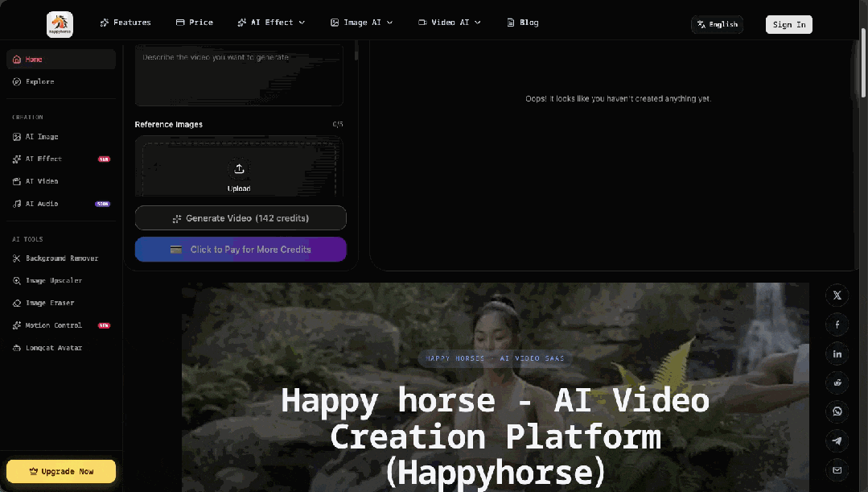The width and height of the screenshot is (868, 492).
Task: Click Generate Video (142 credits) button
Action: pyautogui.click(x=241, y=218)
